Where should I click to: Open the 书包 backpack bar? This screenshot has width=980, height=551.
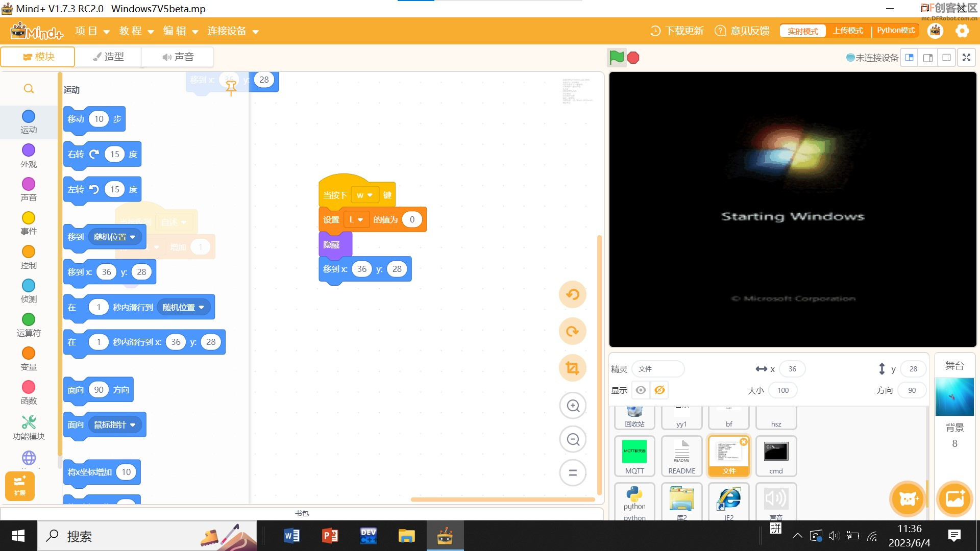click(302, 513)
